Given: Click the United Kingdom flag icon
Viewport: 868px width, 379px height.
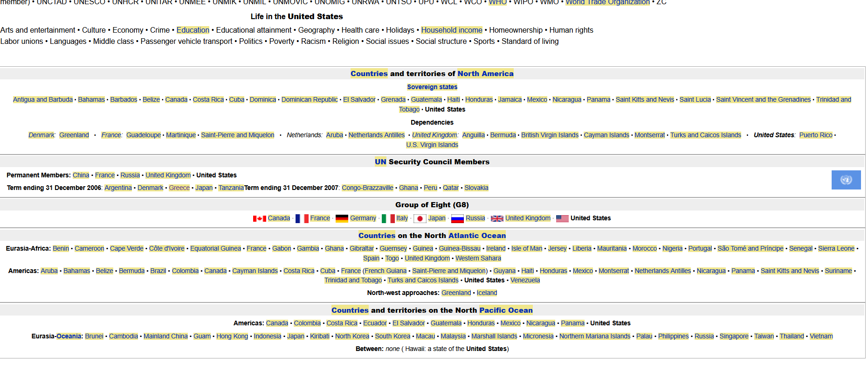Looking at the screenshot, I should pos(497,218).
